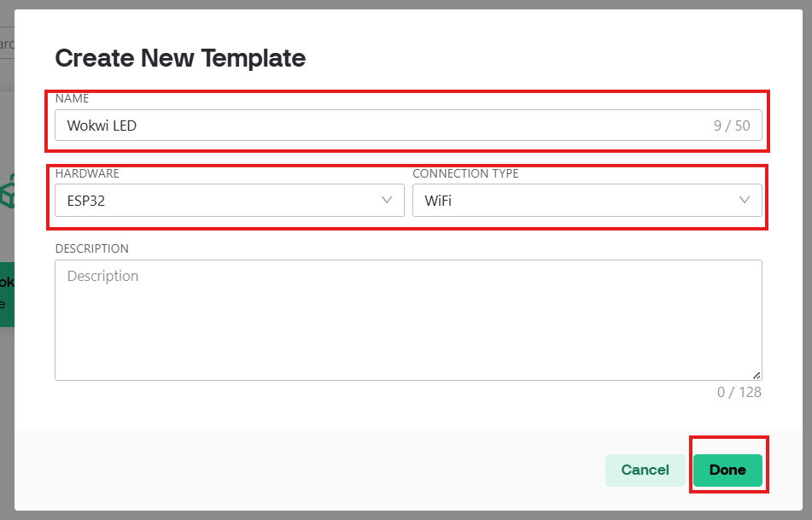812x520 pixels.
Task: Focus the Description text area
Action: pyautogui.click(x=408, y=320)
